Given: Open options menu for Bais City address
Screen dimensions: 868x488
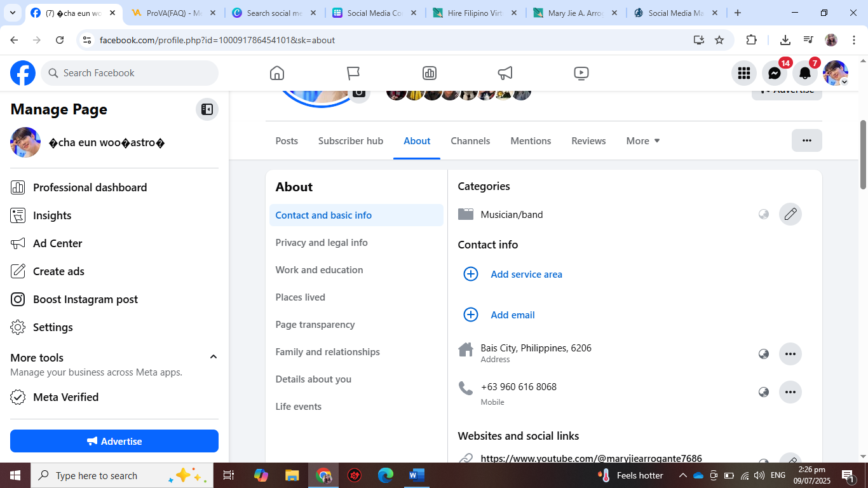Looking at the screenshot, I should coord(790,354).
